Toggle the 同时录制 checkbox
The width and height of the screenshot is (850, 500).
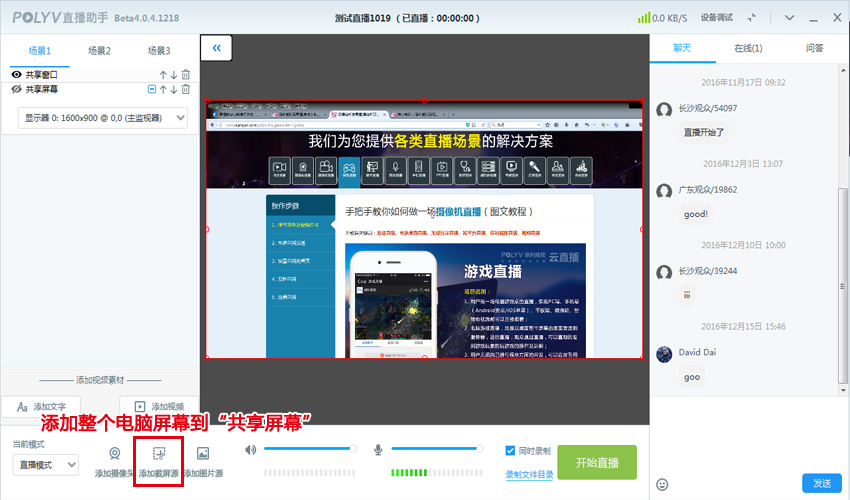click(511, 451)
